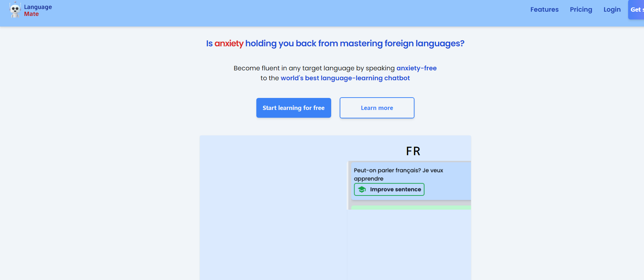Click the graduation cap icon in the chat bubble
This screenshot has height=280, width=644.
coord(362,189)
